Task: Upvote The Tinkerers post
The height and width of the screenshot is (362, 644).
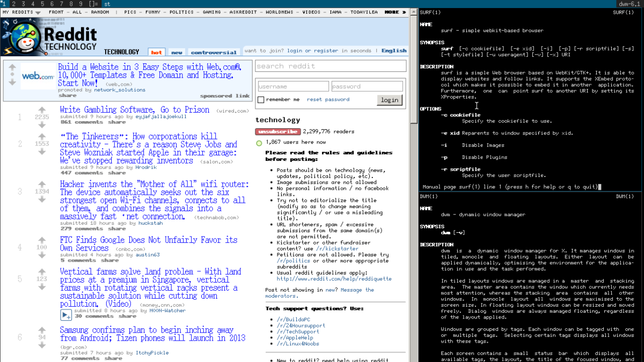Action: tap(42, 136)
